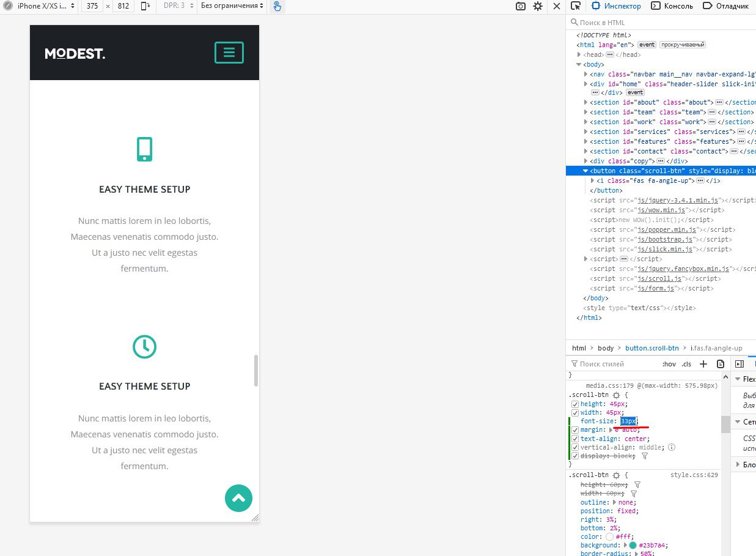Select body in the breadcrumb bar
756x556 pixels.
[606, 348]
